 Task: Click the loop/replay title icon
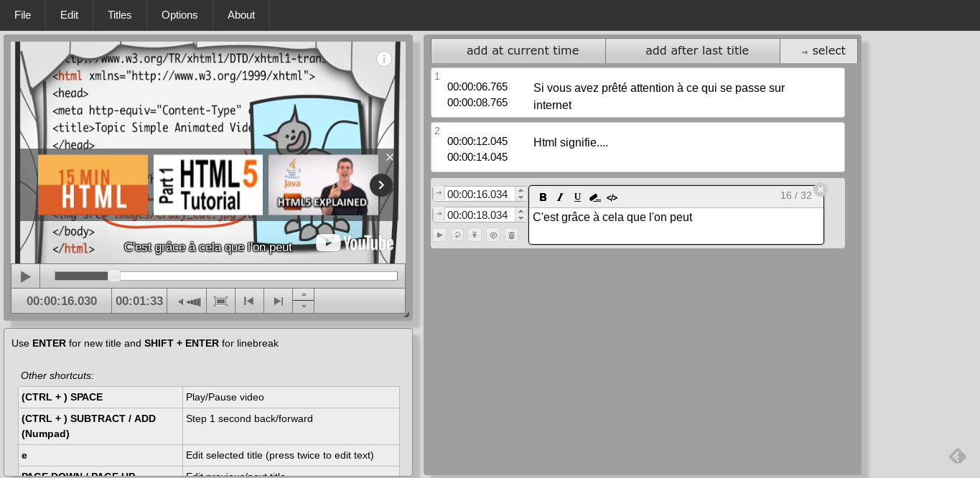(x=457, y=235)
